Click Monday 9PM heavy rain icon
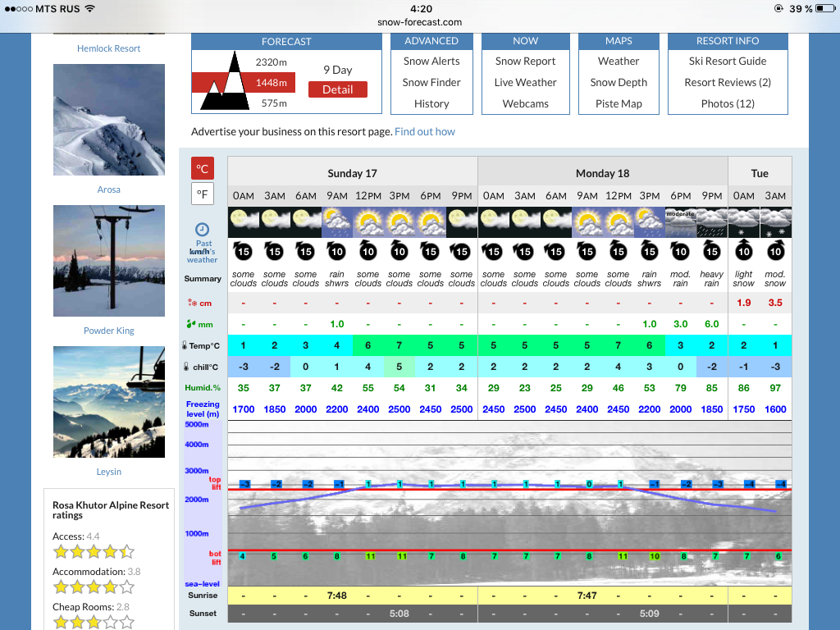The height and width of the screenshot is (630, 840). [x=712, y=222]
